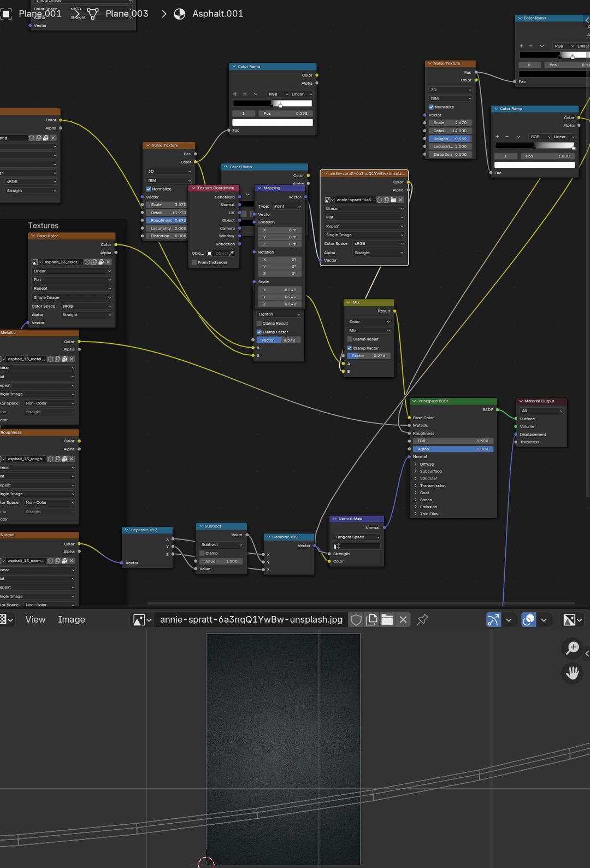This screenshot has width=590, height=868.
Task: Toggle the gizmo icon in image editor header
Action: [x=493, y=619]
